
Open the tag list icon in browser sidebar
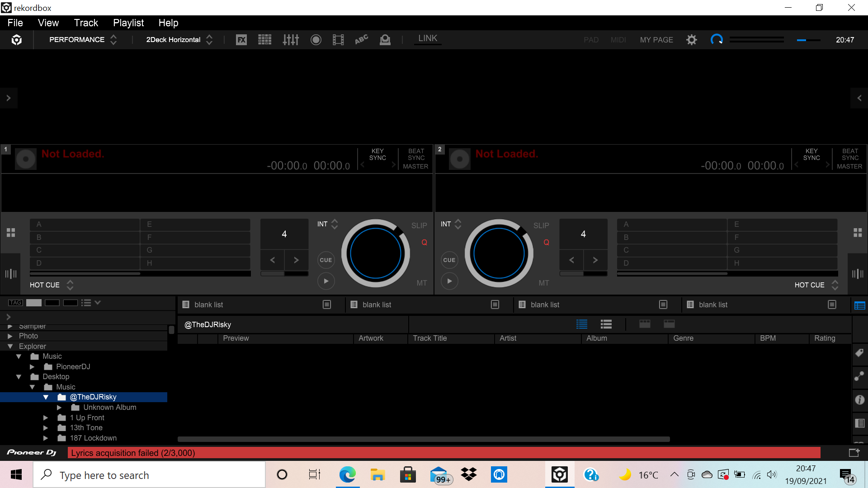[859, 353]
